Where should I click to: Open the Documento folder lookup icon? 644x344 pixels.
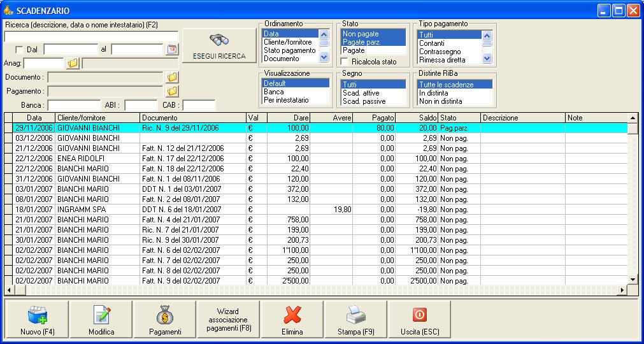[x=173, y=77]
